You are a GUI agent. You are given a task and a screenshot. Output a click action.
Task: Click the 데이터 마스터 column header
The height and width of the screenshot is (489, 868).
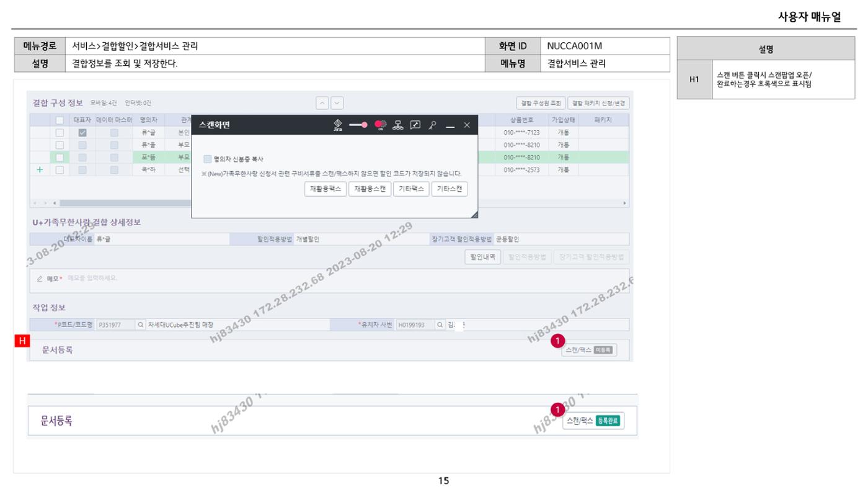click(x=114, y=120)
